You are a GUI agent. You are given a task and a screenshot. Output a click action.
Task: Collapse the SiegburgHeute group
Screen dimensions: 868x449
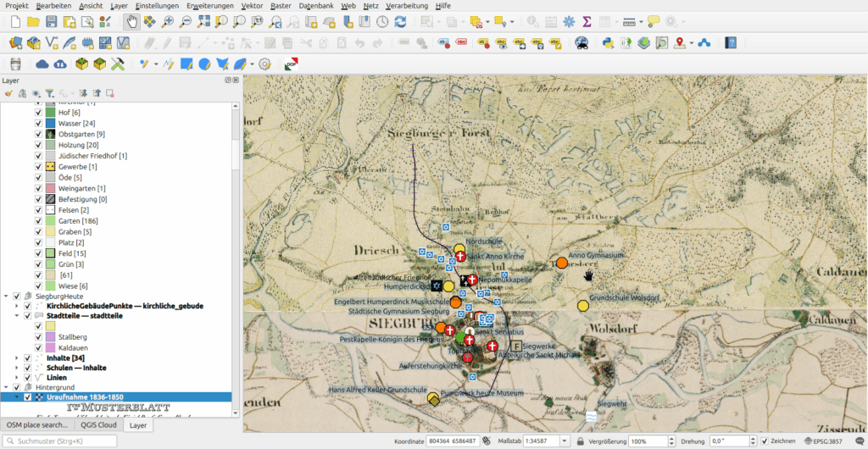(x=7, y=296)
